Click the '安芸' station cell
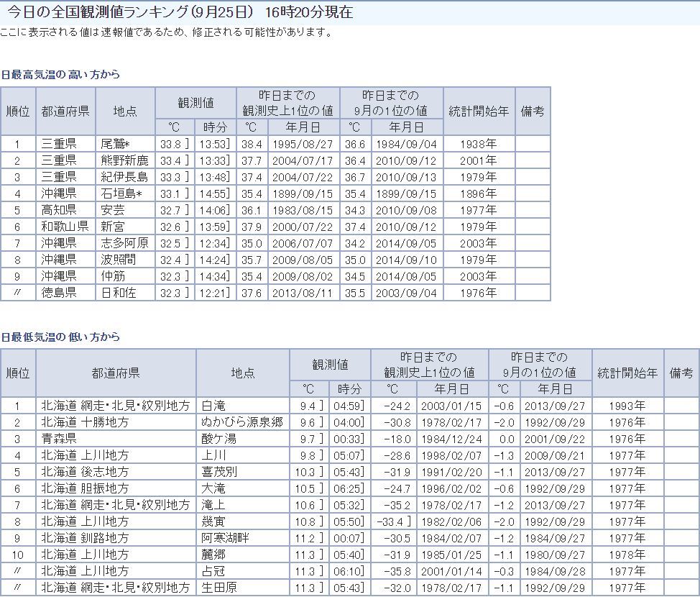The width and height of the screenshot is (700, 597). point(125,210)
